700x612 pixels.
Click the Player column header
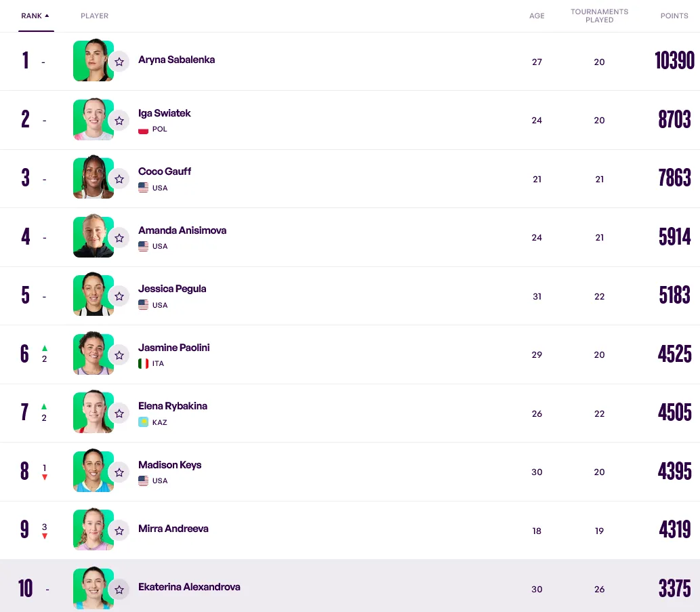(x=94, y=16)
